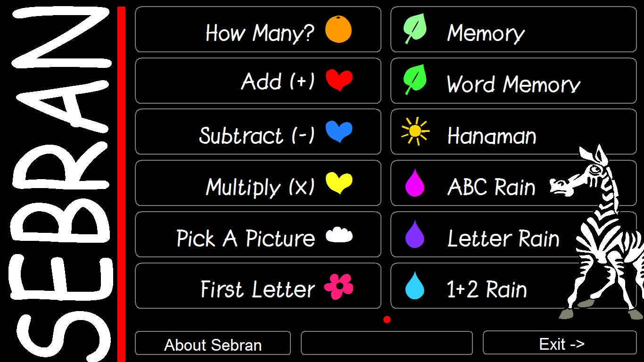644x362 pixels.
Task: Click the blue heart beside Subtract
Action: pyautogui.click(x=339, y=132)
